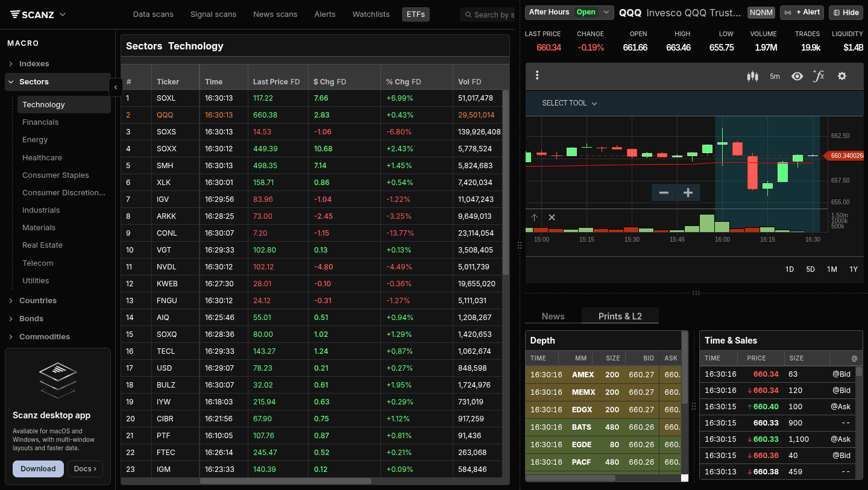Screen dimensions: 868x490
Task: Go to the Alerts menu item
Action: pyautogui.click(x=325, y=14)
